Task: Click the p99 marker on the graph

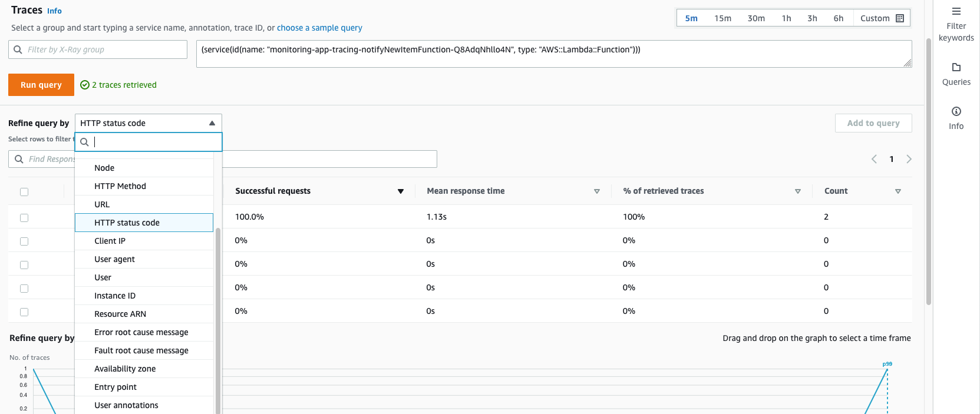Action: tap(887, 364)
